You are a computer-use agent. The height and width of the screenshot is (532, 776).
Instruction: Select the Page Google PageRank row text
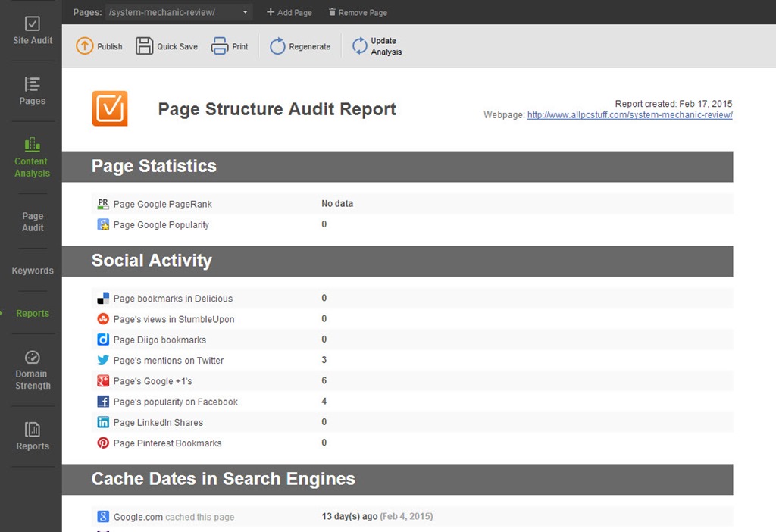pyautogui.click(x=162, y=204)
